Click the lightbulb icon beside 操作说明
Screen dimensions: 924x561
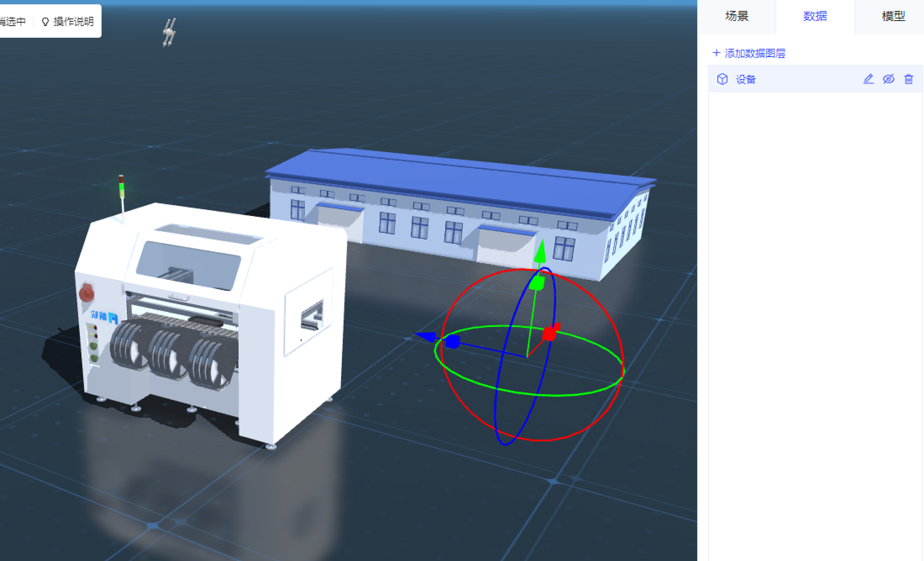pyautogui.click(x=45, y=22)
